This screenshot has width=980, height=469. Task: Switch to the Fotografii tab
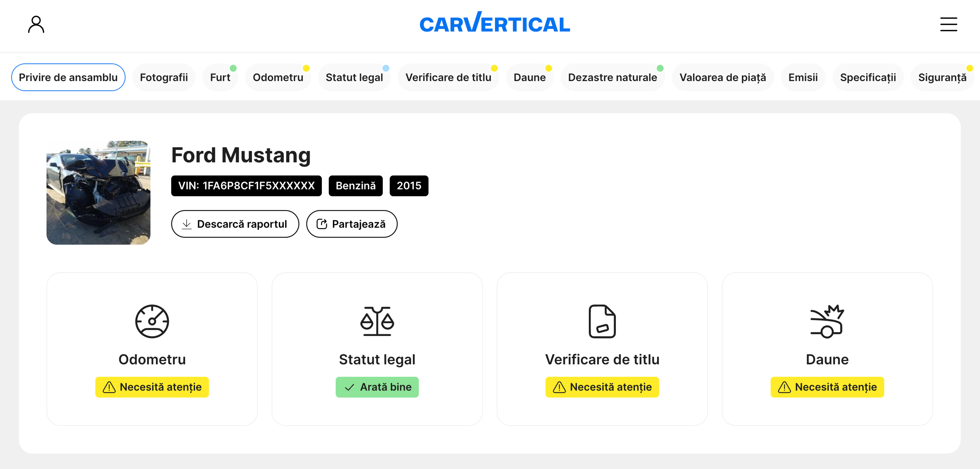pyautogui.click(x=164, y=77)
